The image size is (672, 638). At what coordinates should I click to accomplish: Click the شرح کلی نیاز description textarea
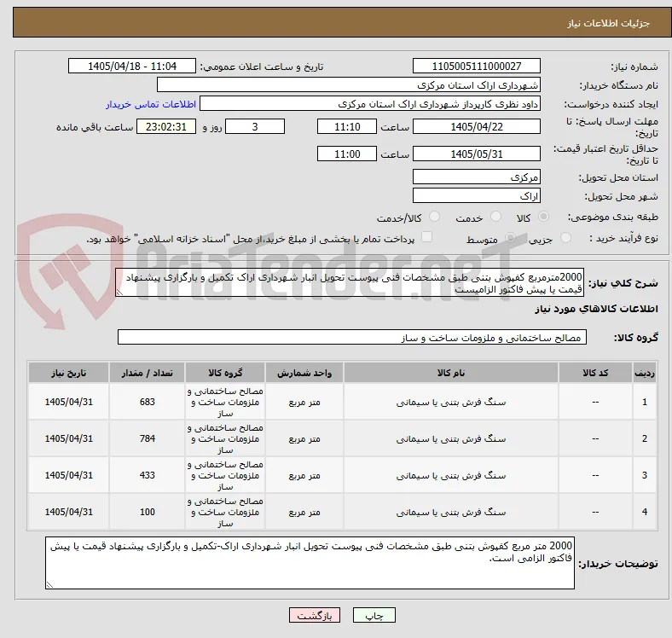tap(350, 282)
